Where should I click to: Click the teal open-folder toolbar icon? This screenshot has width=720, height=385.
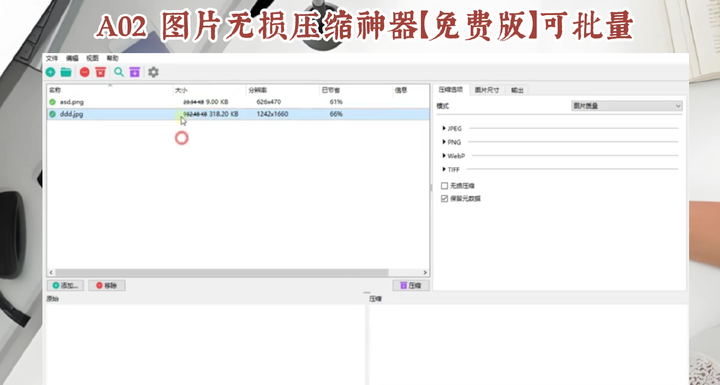66,72
